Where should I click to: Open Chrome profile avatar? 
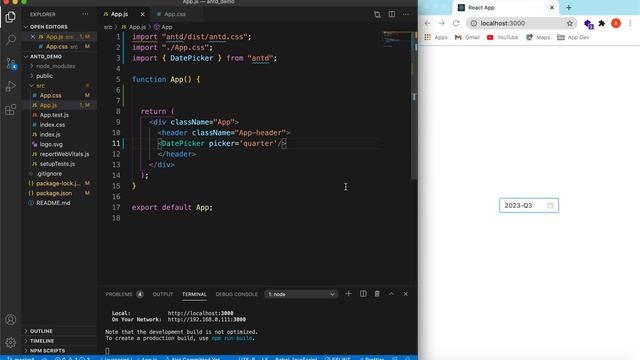click(x=616, y=23)
